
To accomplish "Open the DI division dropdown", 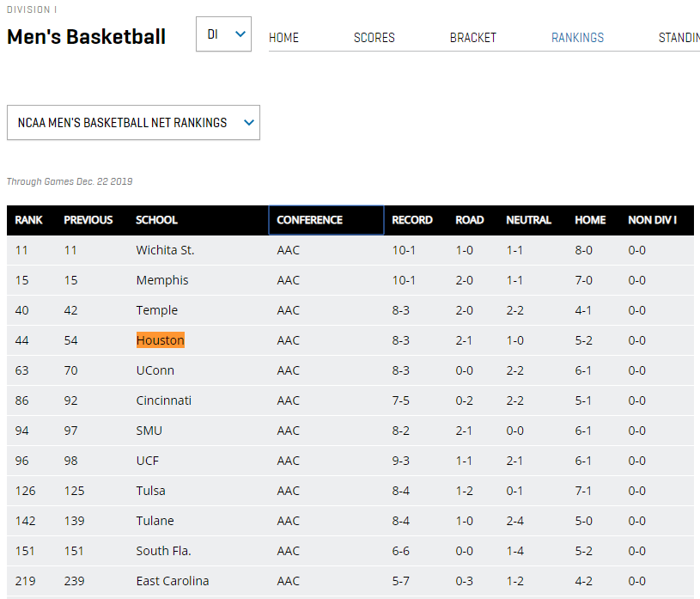I will tap(222, 34).
